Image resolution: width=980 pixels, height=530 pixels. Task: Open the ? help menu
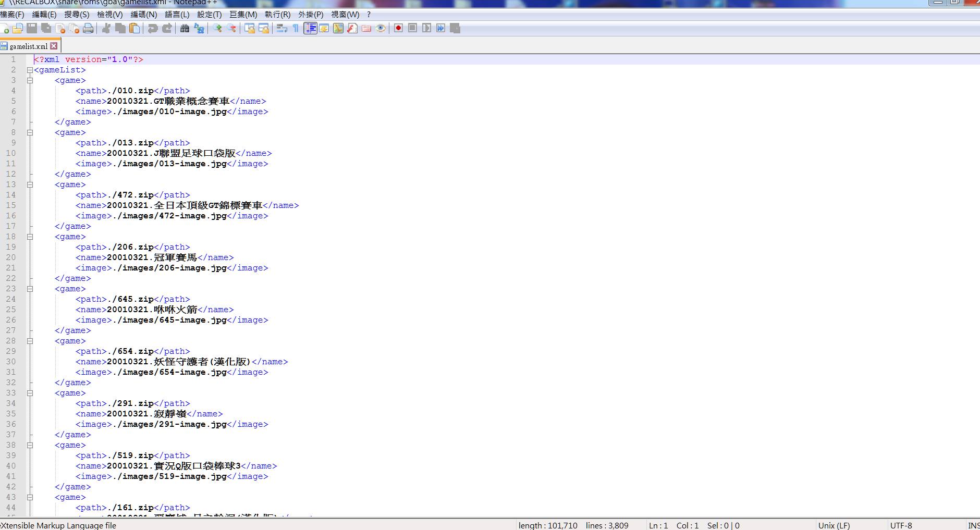[x=369, y=15]
